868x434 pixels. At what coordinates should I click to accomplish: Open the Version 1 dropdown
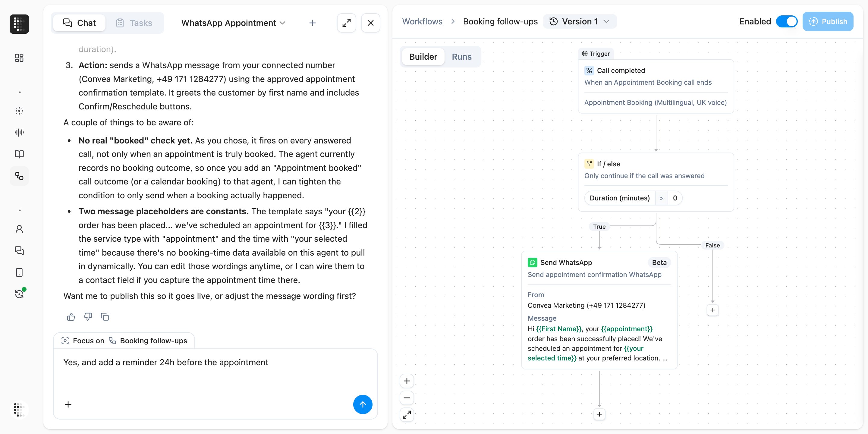[x=580, y=22]
